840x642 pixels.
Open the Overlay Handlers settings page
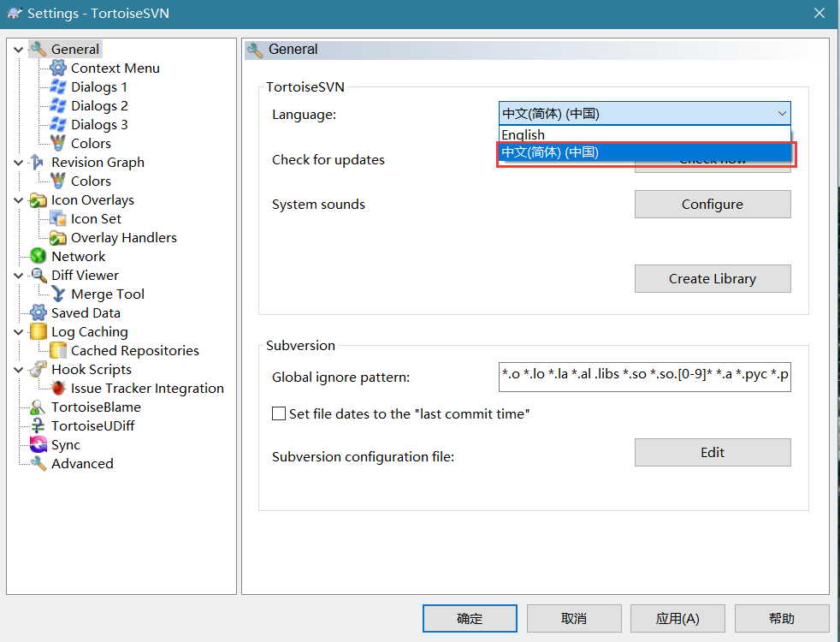click(x=124, y=237)
